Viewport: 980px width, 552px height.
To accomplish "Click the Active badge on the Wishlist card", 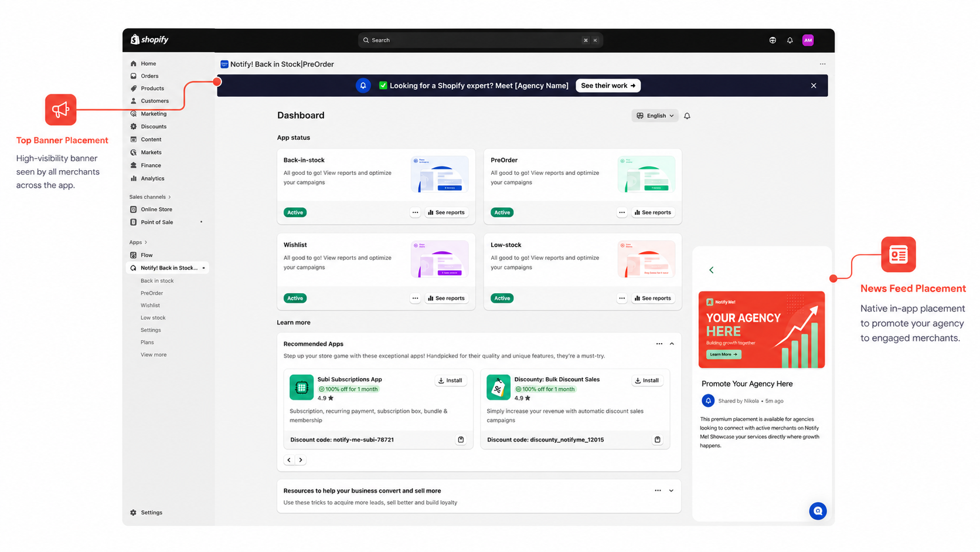I will point(295,299).
